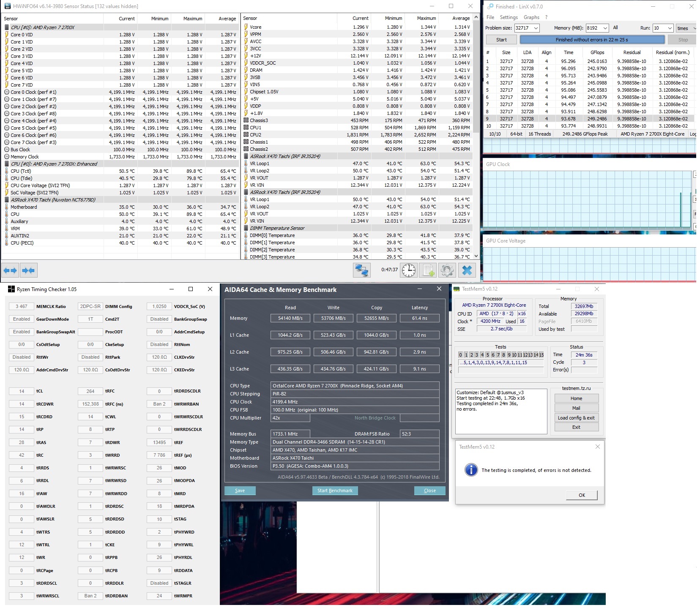Screen dimensions: 700x613
Task: Click CPU (Tctl) thermometer icon
Action: pos(7,171)
